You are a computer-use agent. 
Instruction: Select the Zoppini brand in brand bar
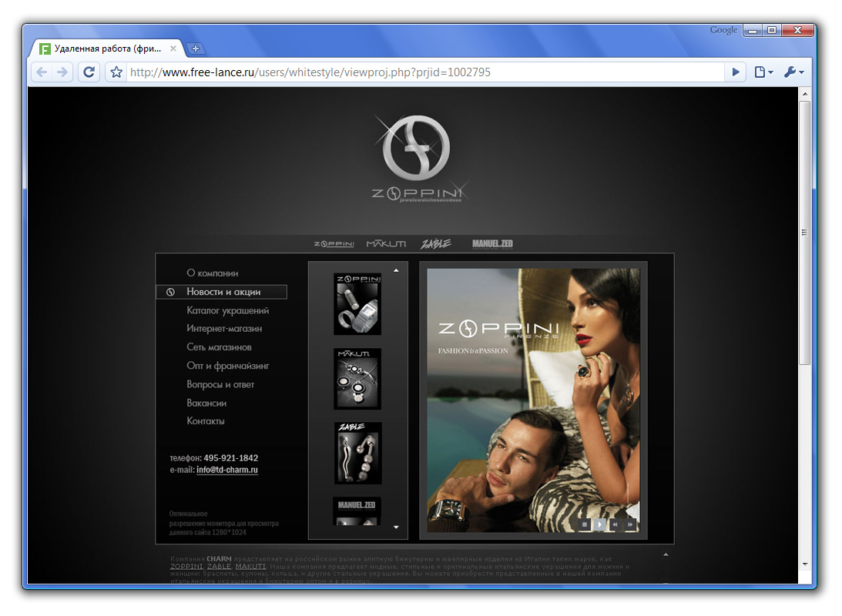tap(334, 243)
